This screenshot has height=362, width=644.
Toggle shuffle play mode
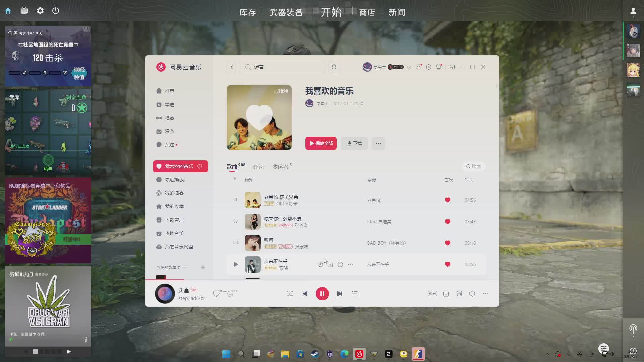[290, 294]
